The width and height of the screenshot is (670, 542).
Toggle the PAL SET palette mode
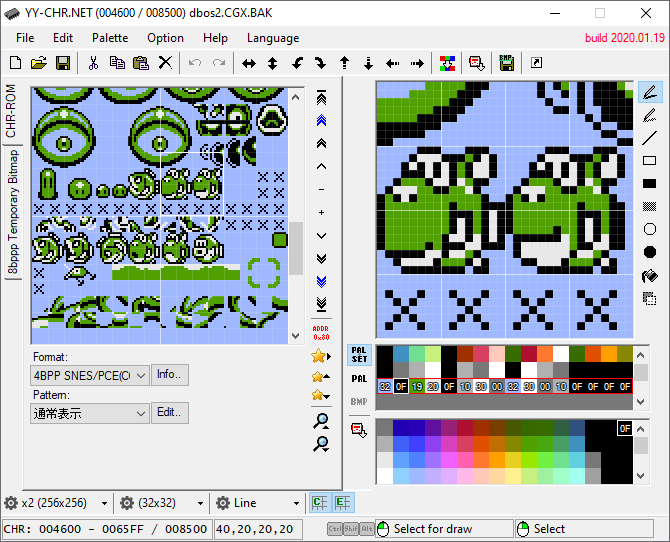359,355
